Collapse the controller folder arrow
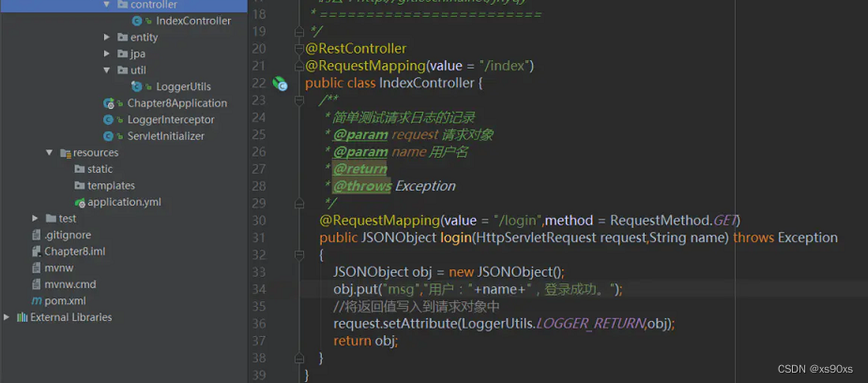Image resolution: width=868 pixels, height=383 pixels. pyautogui.click(x=107, y=5)
